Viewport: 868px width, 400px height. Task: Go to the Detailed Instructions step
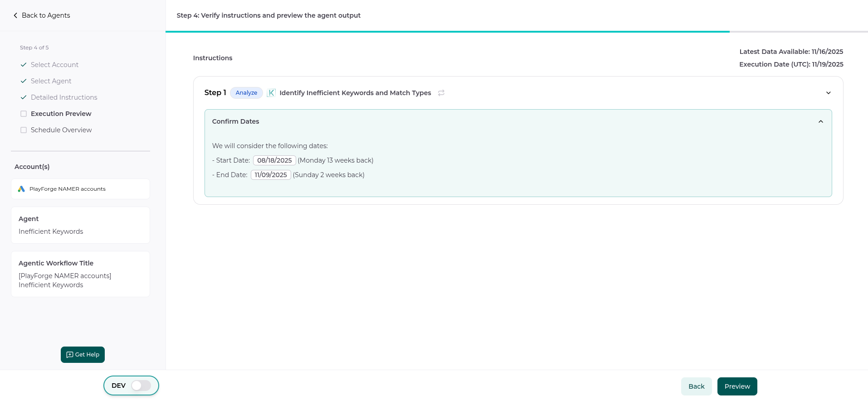point(64,97)
